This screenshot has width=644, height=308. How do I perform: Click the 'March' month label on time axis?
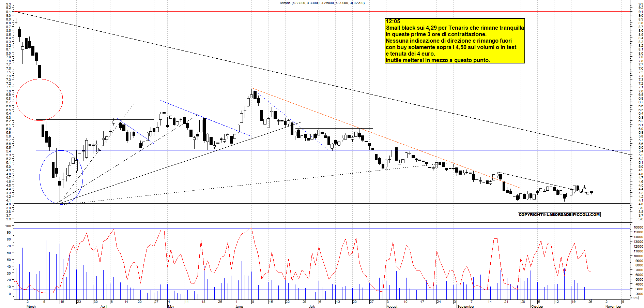pos(31,306)
